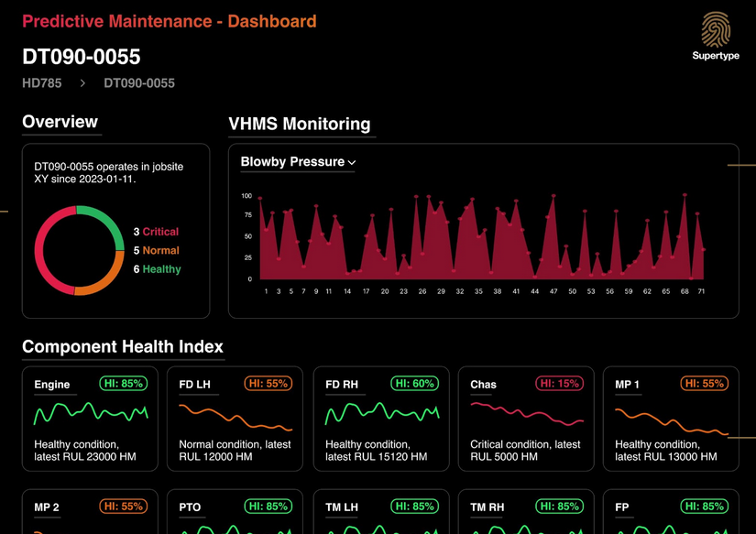Click x-axis label 71 on chart

click(701, 291)
